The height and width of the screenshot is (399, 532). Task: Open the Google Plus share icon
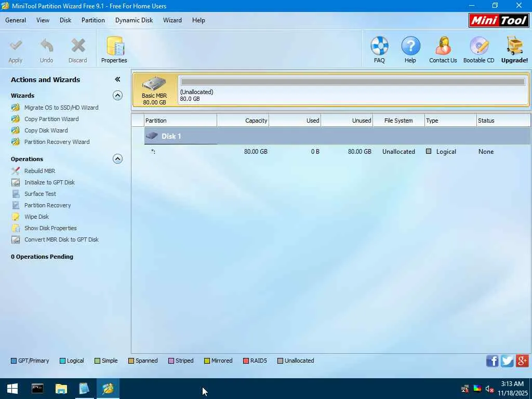523,361
